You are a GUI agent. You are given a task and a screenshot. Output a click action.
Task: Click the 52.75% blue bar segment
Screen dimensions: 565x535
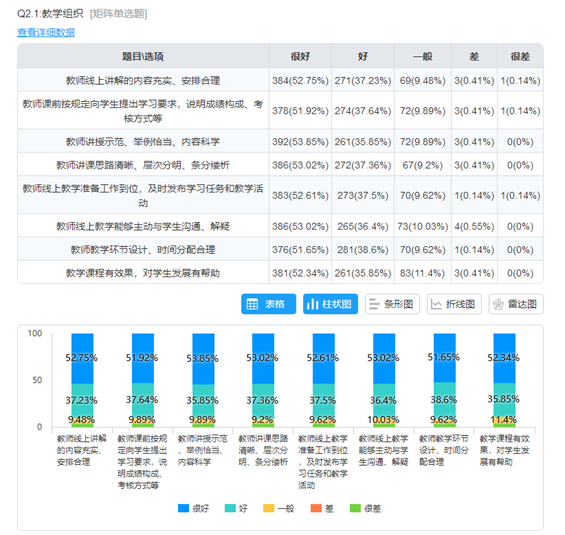coord(82,358)
